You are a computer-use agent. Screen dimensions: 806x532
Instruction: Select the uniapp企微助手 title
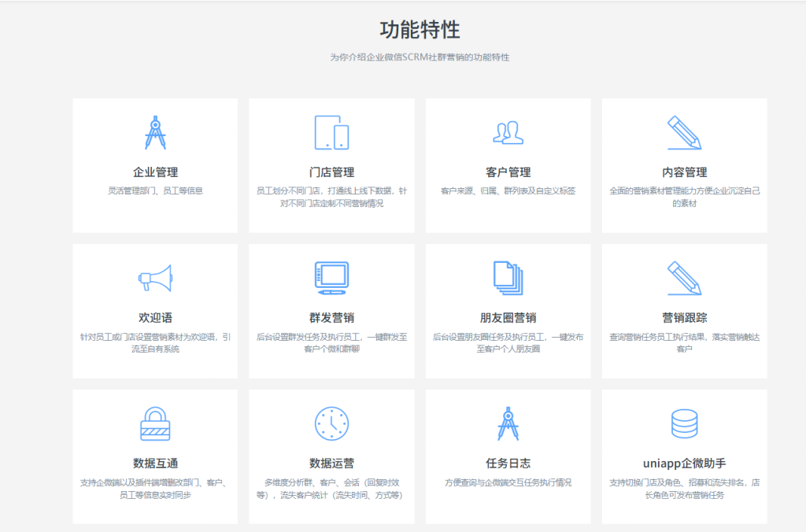(x=684, y=464)
